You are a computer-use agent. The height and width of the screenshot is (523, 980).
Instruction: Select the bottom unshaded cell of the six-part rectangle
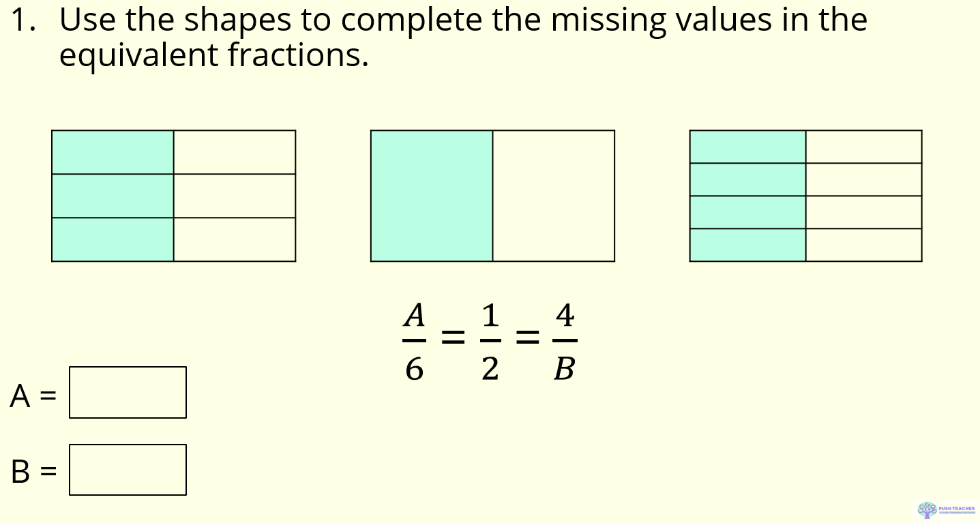click(x=235, y=239)
